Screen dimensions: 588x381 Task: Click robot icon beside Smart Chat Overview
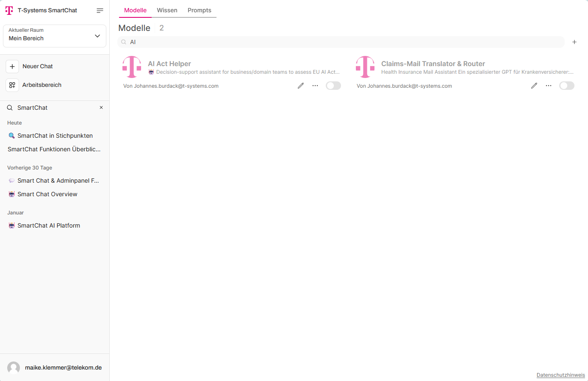click(12, 194)
